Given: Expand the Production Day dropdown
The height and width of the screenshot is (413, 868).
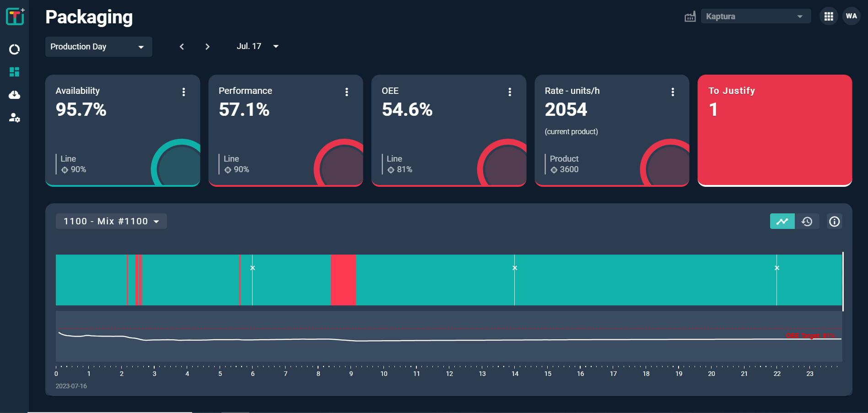Looking at the screenshot, I should [98, 46].
